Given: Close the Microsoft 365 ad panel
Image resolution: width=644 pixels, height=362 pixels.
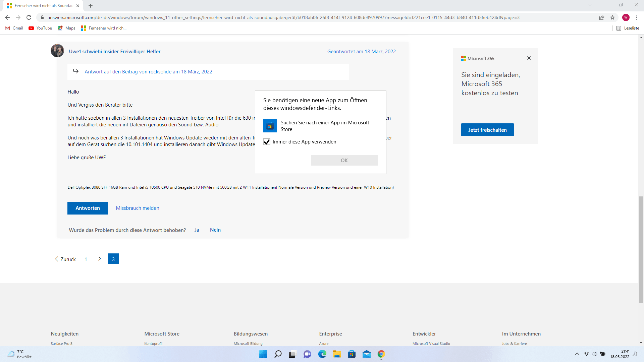Looking at the screenshot, I should (529, 58).
